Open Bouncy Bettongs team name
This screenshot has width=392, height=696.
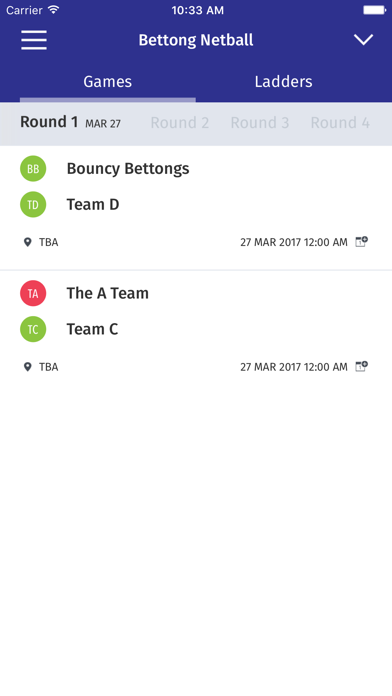[x=128, y=169]
